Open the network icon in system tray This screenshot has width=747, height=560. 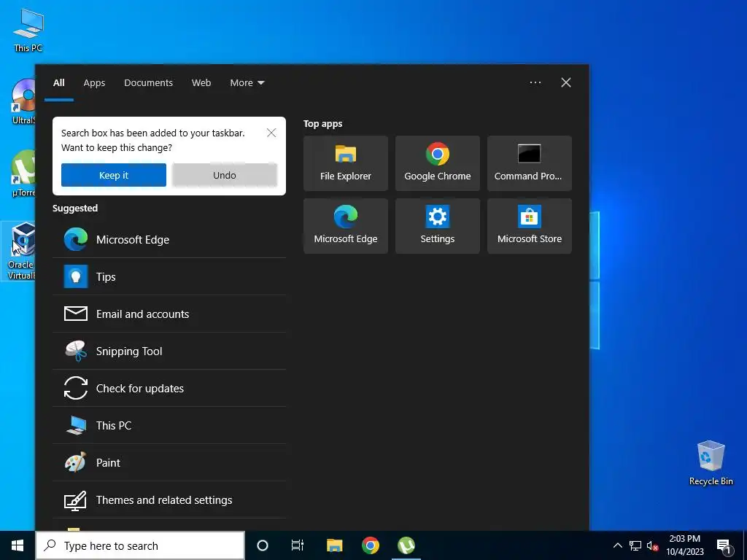coord(635,545)
